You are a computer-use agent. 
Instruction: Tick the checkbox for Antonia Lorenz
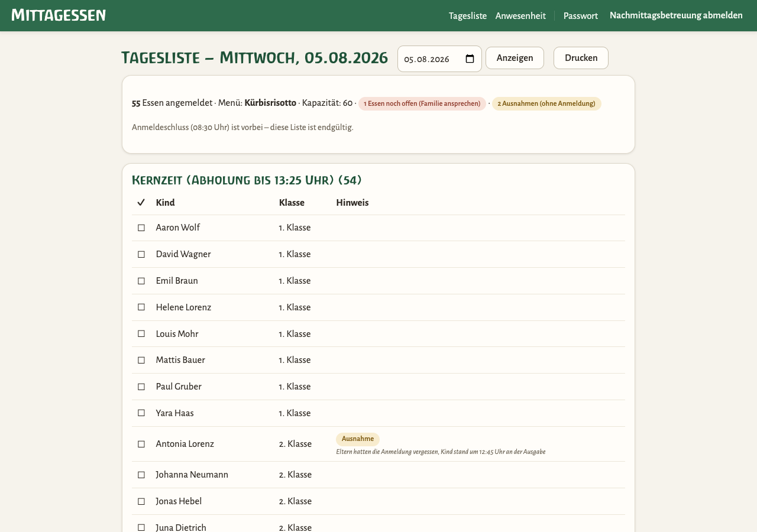click(x=141, y=444)
